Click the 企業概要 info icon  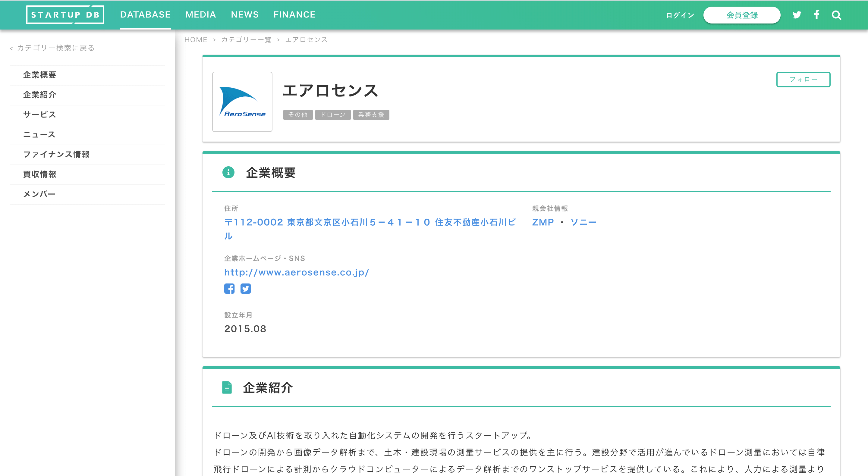point(228,173)
